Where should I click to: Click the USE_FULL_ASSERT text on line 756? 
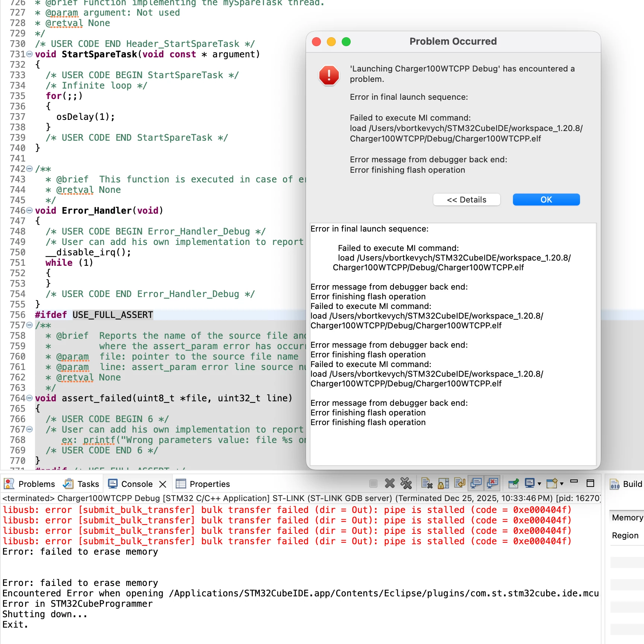pos(113,315)
